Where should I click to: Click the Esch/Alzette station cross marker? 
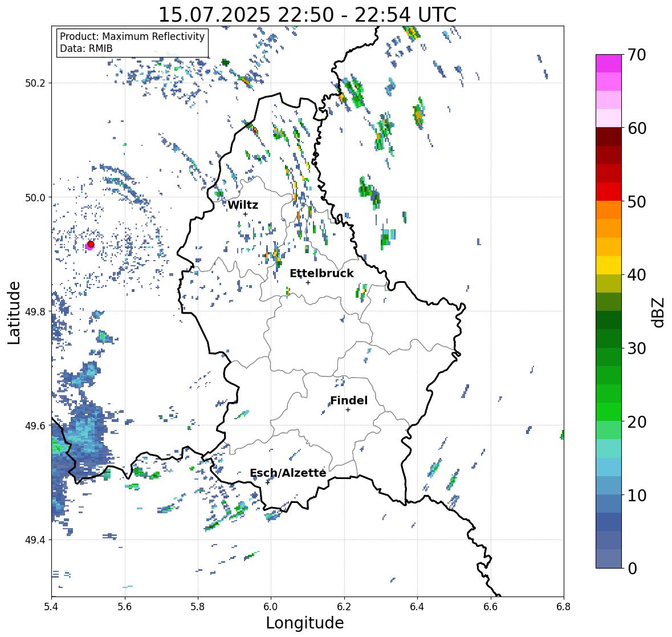(x=268, y=482)
